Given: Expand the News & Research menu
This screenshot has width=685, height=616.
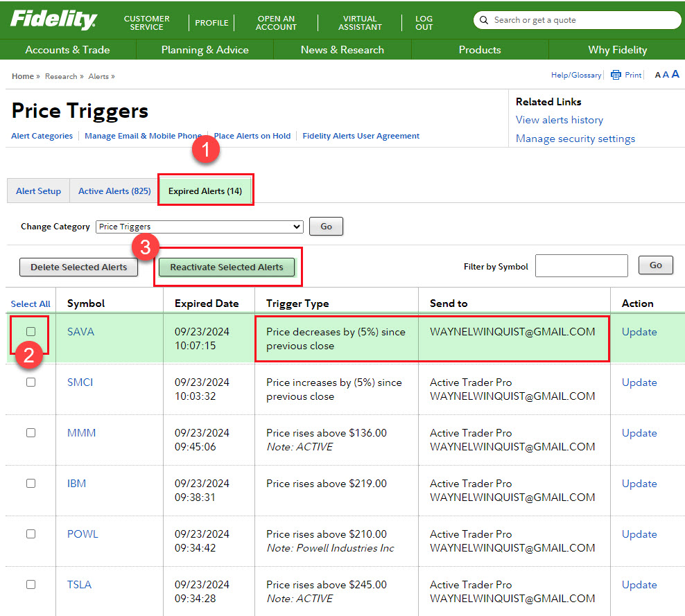Looking at the screenshot, I should pos(342,50).
